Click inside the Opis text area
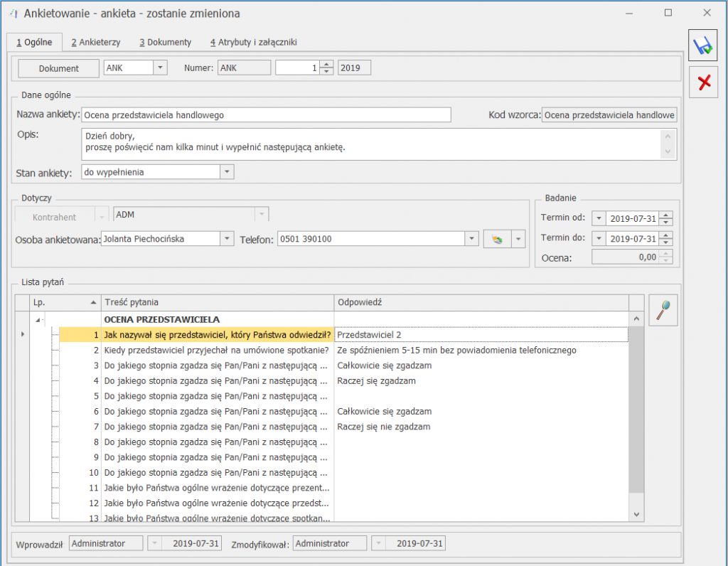Screen dimensions: 728x566 coord(370,144)
